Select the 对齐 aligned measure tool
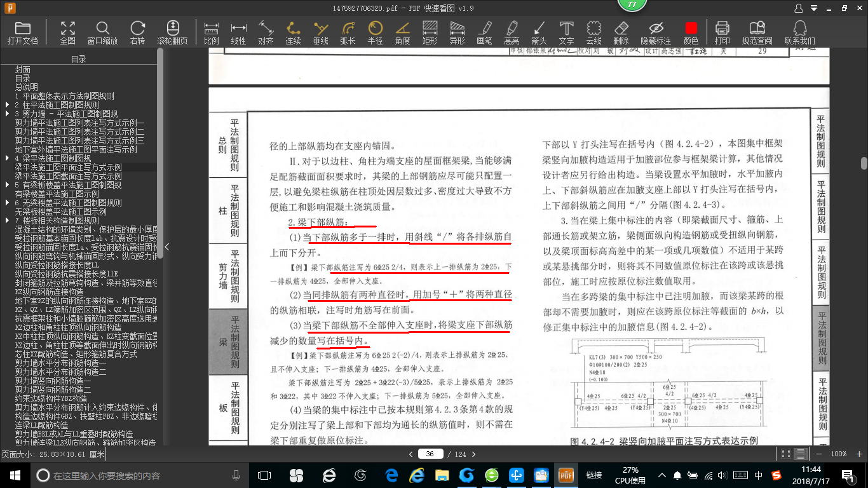 pos(266,32)
